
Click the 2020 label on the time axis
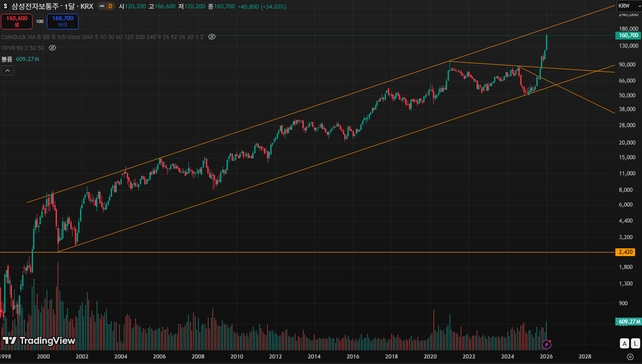point(430,356)
